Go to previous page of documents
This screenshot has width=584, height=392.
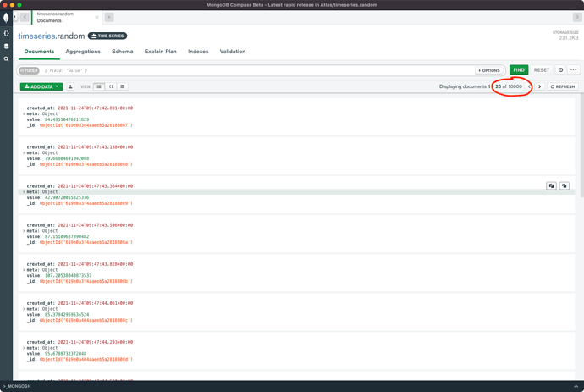(x=529, y=86)
